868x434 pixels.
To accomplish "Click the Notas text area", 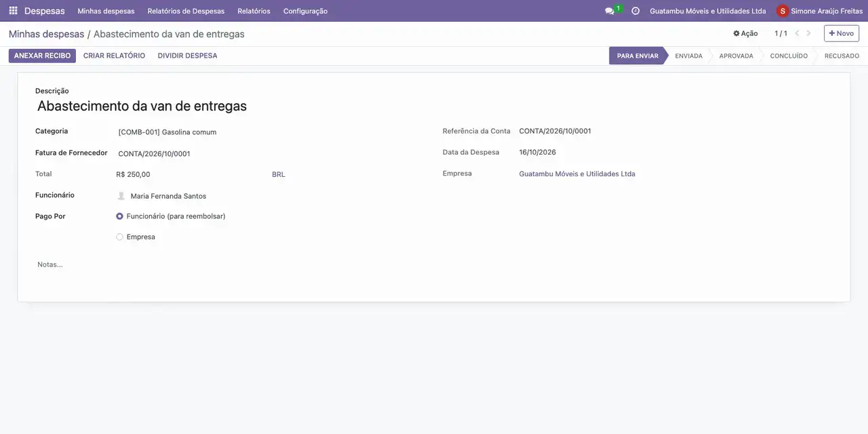I will (x=434, y=264).
